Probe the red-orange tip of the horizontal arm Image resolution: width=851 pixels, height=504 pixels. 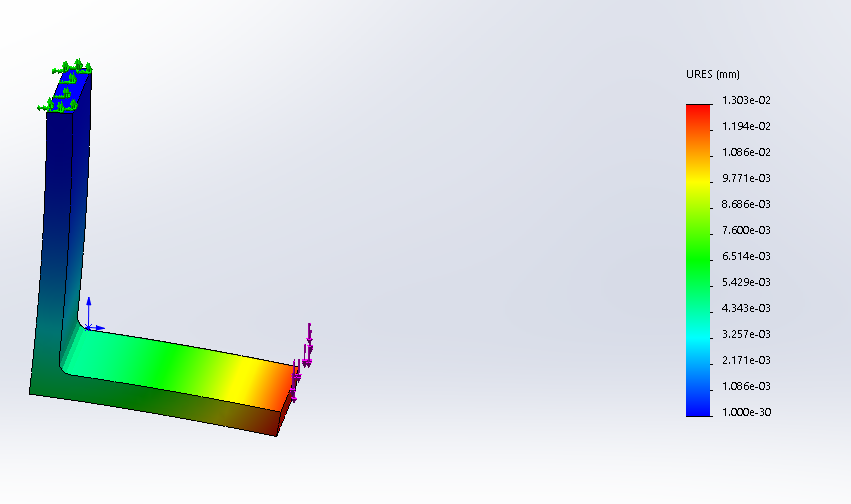pos(280,385)
